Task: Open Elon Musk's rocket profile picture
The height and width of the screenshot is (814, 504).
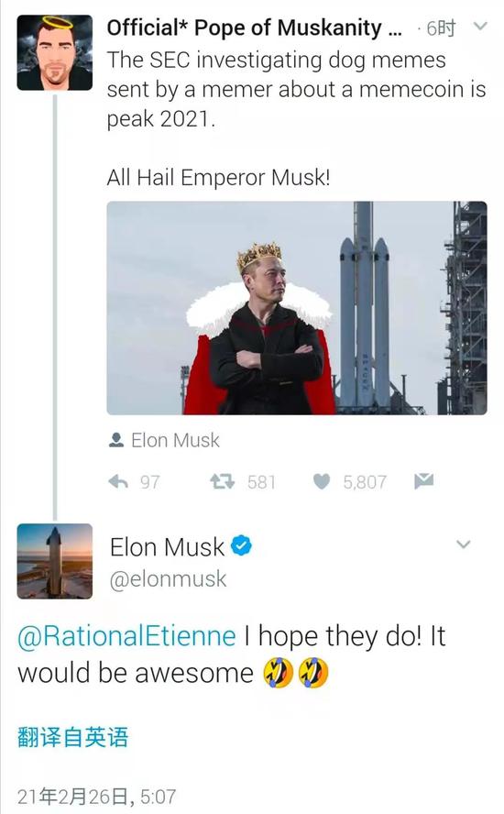Action: click(x=54, y=561)
